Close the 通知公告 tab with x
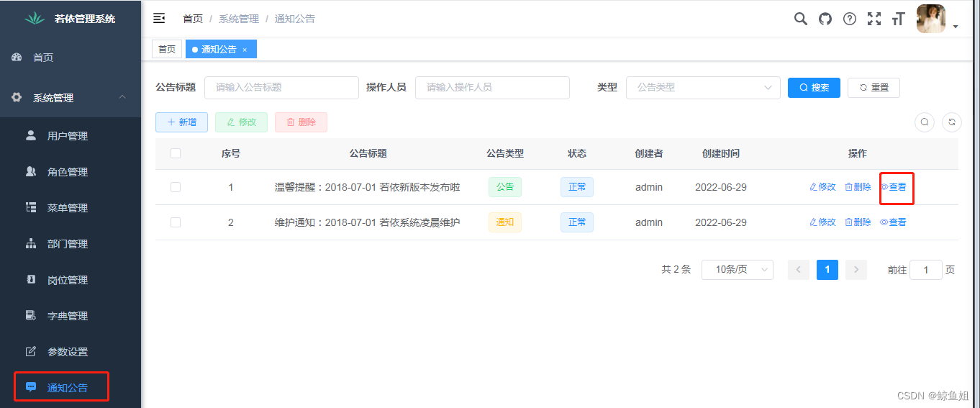980x408 pixels. click(x=245, y=50)
